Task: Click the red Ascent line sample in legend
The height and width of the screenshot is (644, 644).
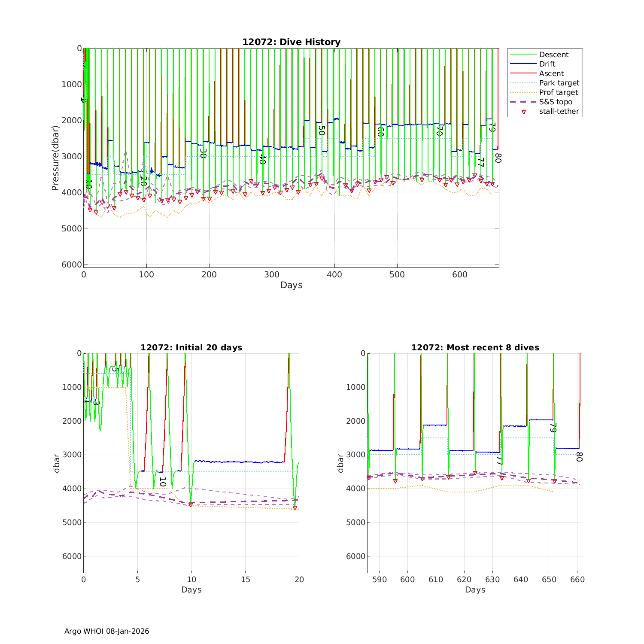Action: coord(523,73)
